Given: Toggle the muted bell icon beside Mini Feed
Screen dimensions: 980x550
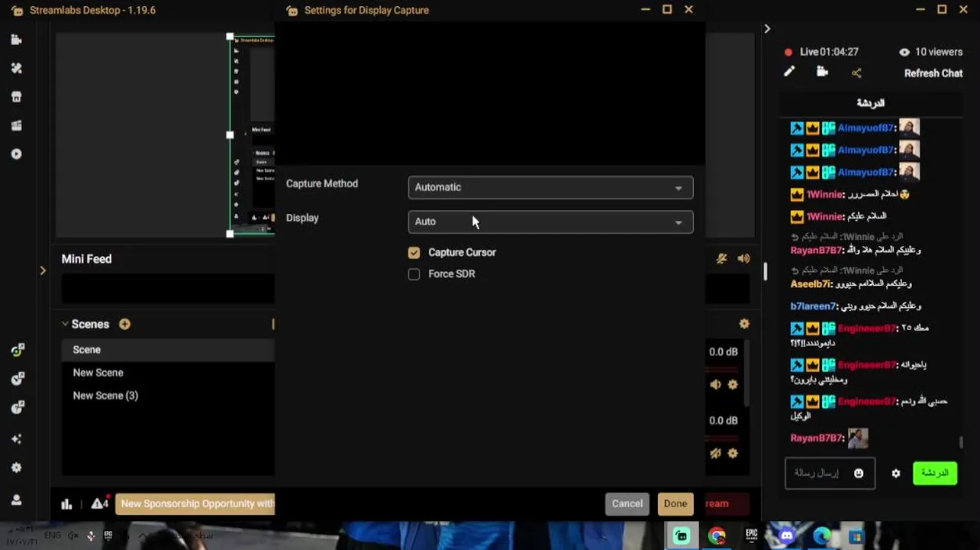Looking at the screenshot, I should (721, 259).
